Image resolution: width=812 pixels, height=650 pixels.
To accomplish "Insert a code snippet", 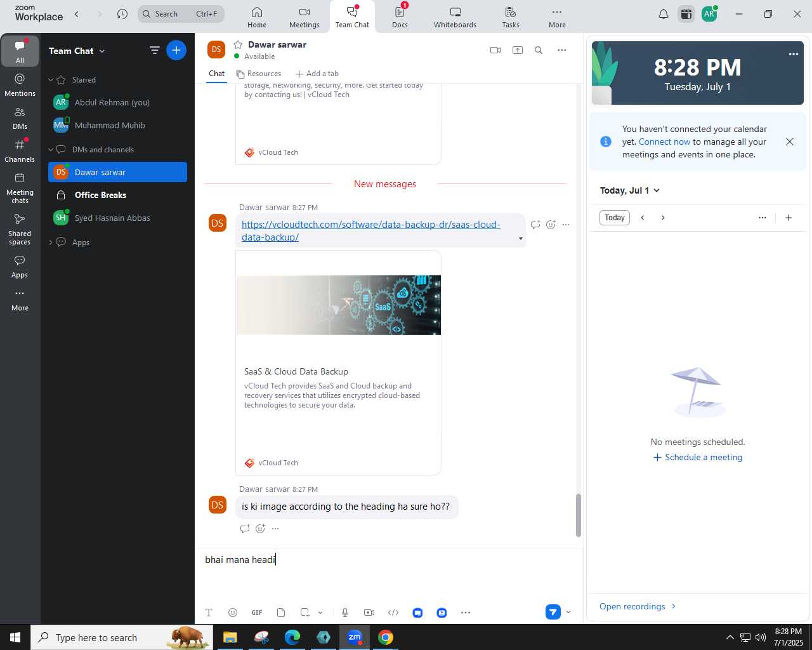I will pos(393,613).
